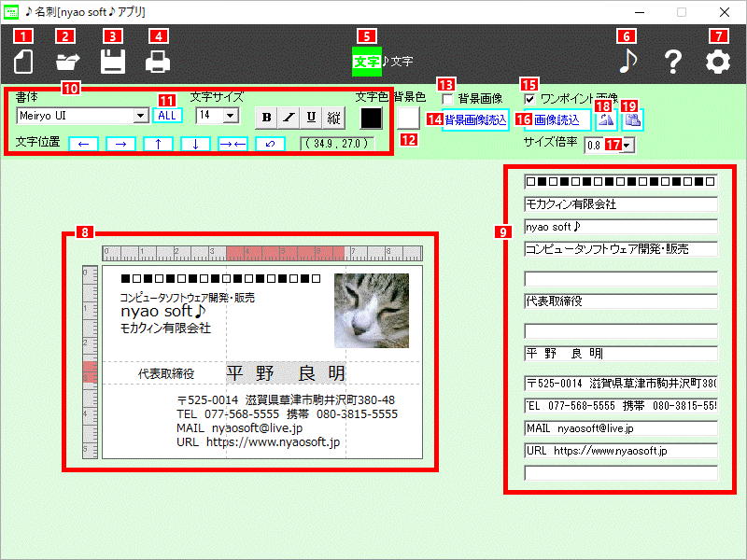
Task: Open help with the question mark icon
Action: coord(672,62)
